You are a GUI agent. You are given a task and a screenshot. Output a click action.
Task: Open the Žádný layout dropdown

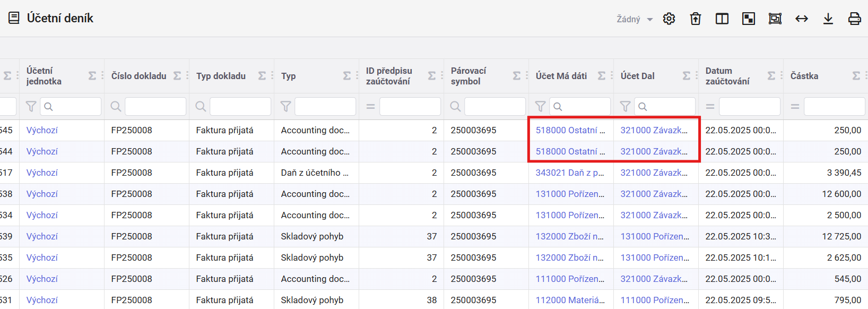(x=635, y=19)
